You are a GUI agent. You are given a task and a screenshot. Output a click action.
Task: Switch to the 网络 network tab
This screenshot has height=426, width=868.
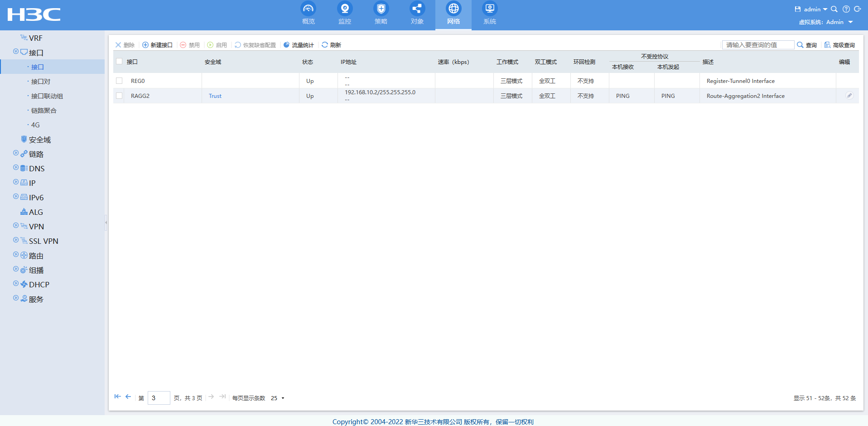click(x=453, y=14)
